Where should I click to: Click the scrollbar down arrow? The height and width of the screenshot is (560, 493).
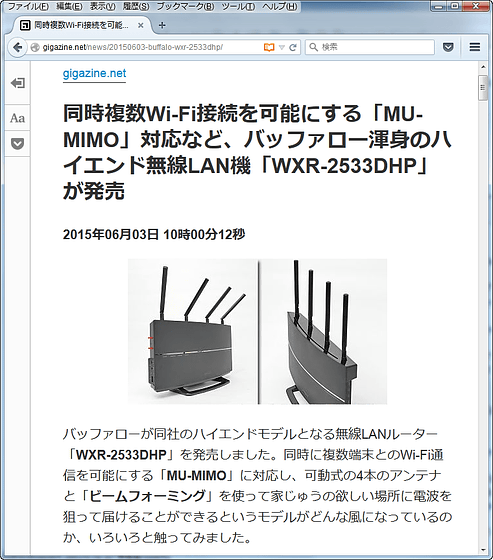(x=483, y=550)
